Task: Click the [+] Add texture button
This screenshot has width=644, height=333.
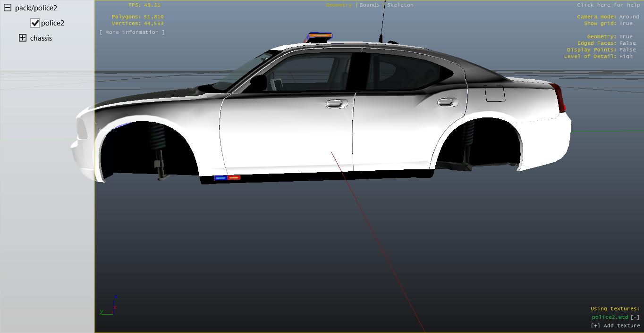Action: pos(615,325)
